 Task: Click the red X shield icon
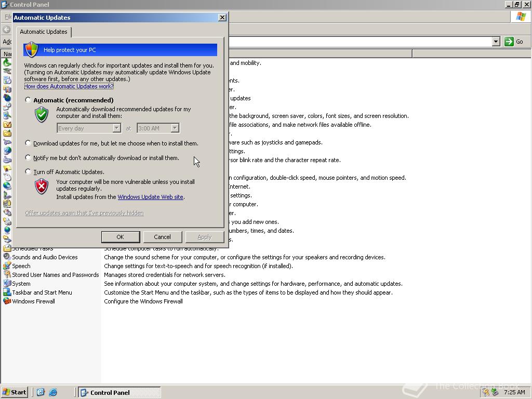pos(42,187)
